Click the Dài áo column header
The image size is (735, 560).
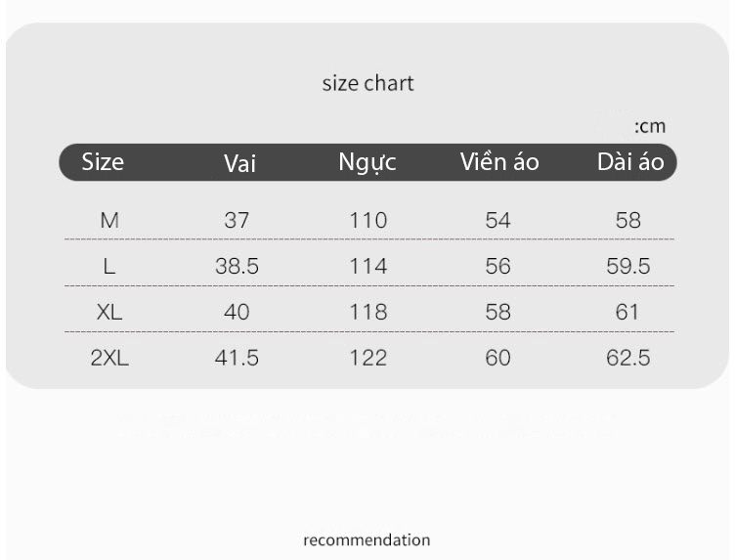pos(630,161)
